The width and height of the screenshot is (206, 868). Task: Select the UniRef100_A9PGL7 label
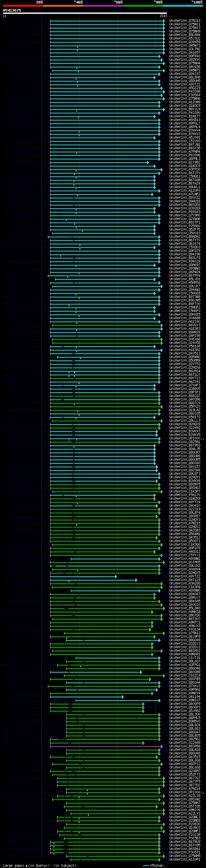[185, 123]
